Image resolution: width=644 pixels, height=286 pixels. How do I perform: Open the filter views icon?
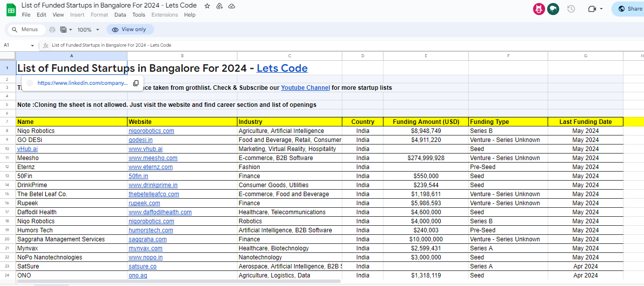64,30
